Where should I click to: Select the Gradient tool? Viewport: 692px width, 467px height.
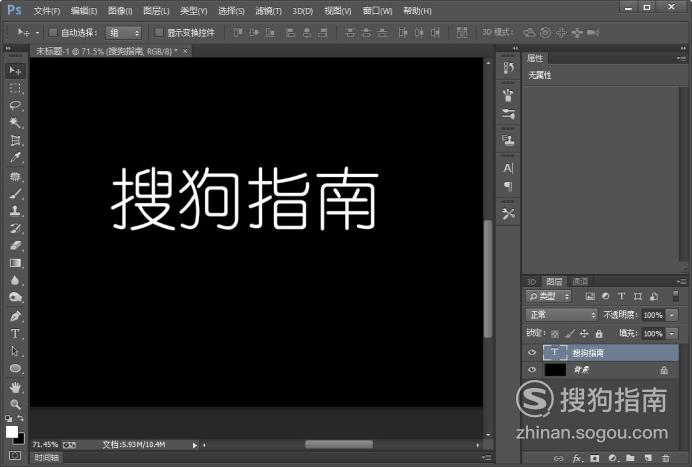[15, 263]
